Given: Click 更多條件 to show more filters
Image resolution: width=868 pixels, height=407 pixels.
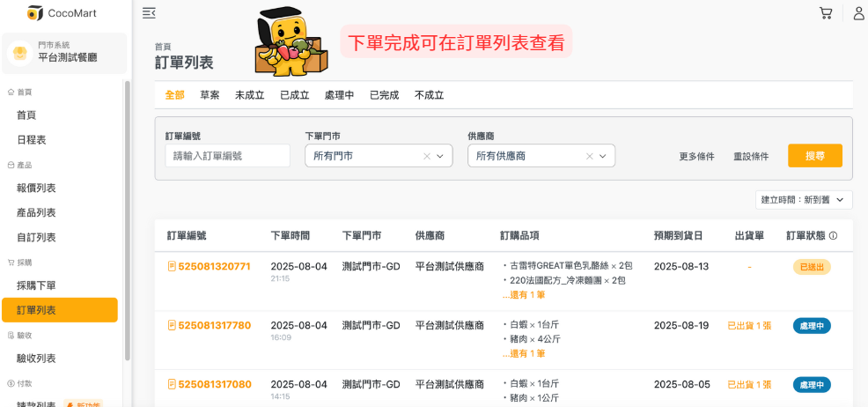Looking at the screenshot, I should tap(696, 156).
